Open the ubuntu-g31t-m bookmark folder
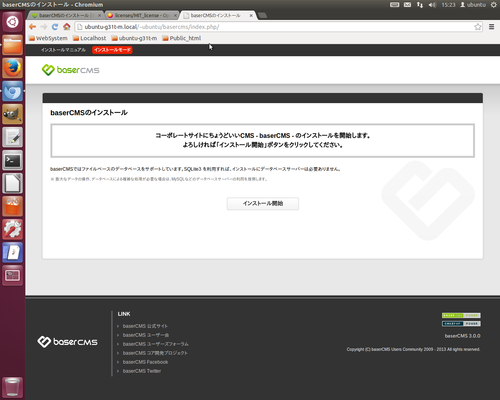This screenshot has height=400, width=500. click(x=134, y=38)
